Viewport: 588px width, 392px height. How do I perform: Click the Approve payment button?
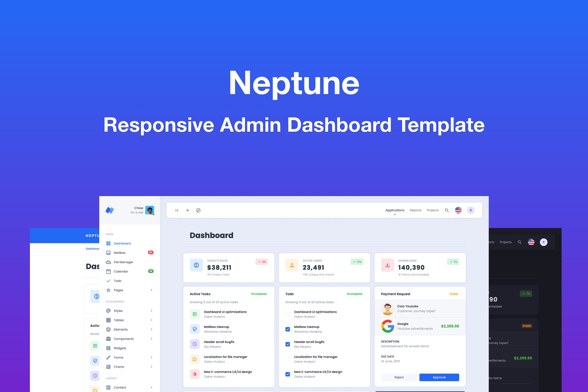click(x=439, y=377)
